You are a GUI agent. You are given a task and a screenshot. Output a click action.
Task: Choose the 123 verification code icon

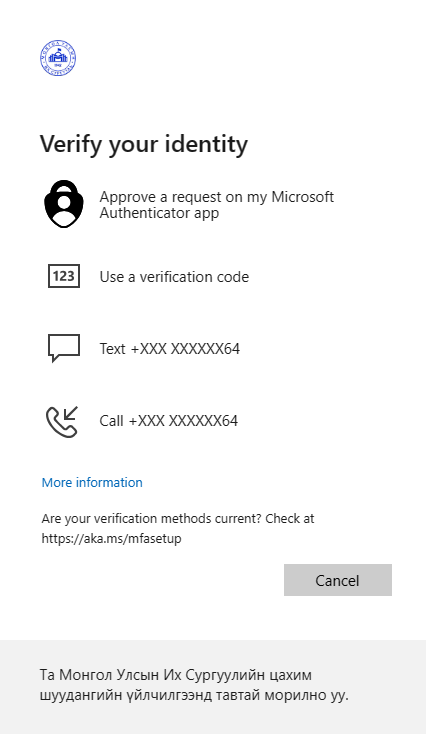tap(64, 276)
